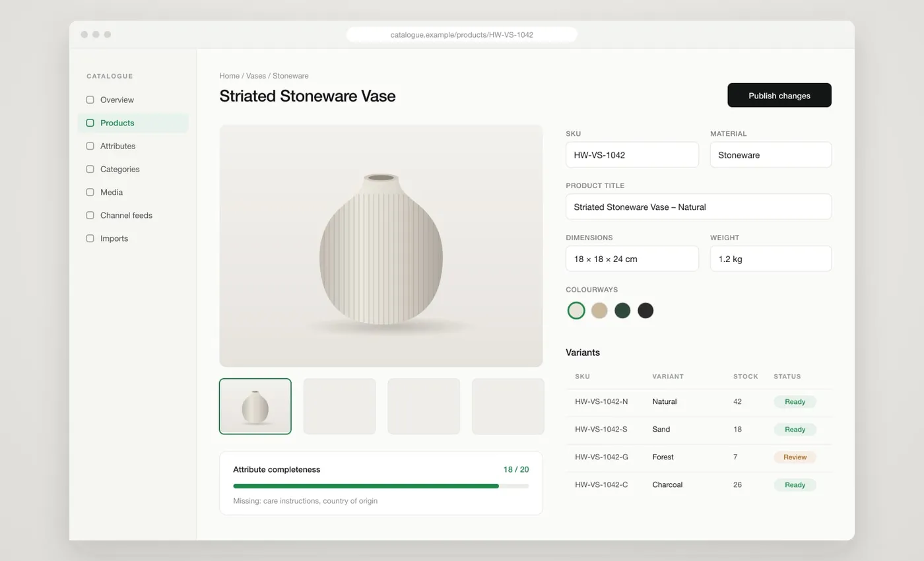Open the Overview section
Screen dimensions: 924x561
pos(133,100)
